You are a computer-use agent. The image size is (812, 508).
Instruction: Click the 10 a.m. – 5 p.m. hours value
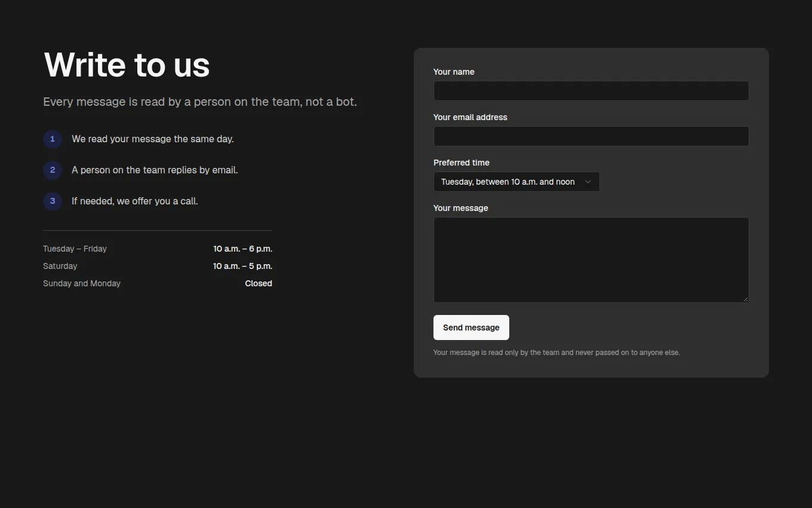(x=242, y=266)
